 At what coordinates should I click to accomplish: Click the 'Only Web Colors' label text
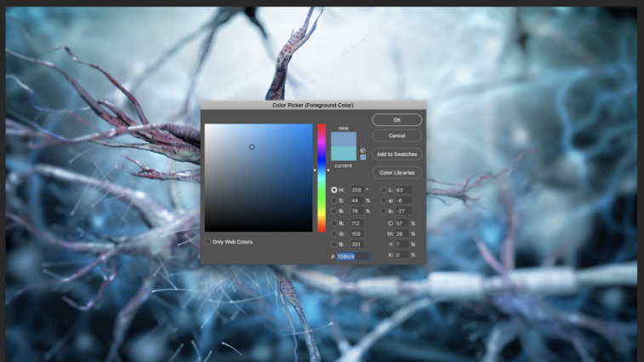pyautogui.click(x=232, y=242)
